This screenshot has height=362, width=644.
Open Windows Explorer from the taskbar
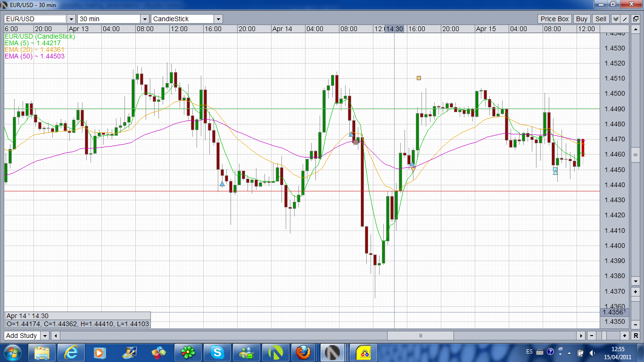coord(42,352)
